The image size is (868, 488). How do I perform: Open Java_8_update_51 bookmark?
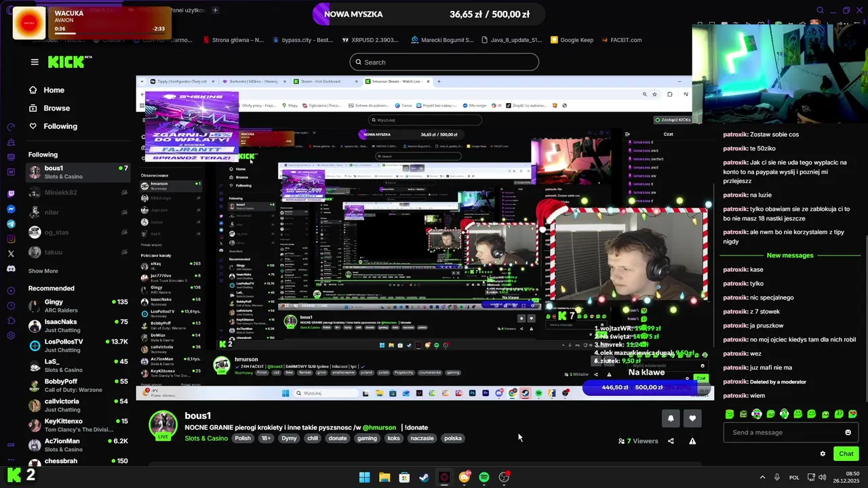[511, 40]
